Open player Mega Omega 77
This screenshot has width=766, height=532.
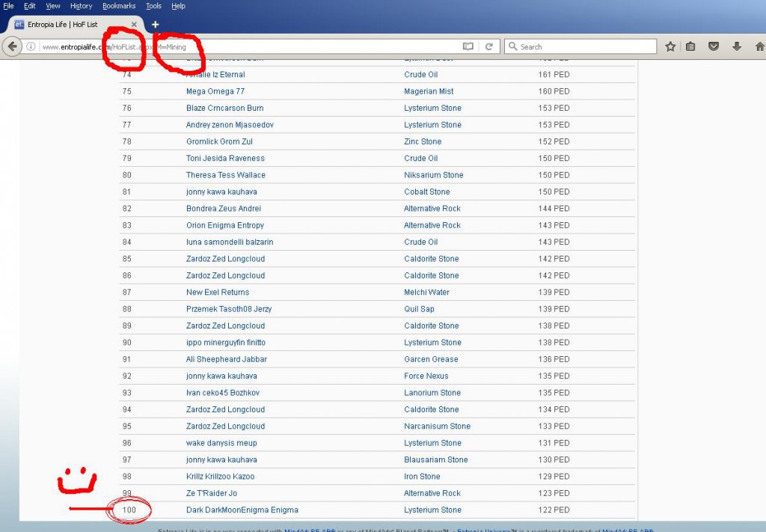point(215,91)
